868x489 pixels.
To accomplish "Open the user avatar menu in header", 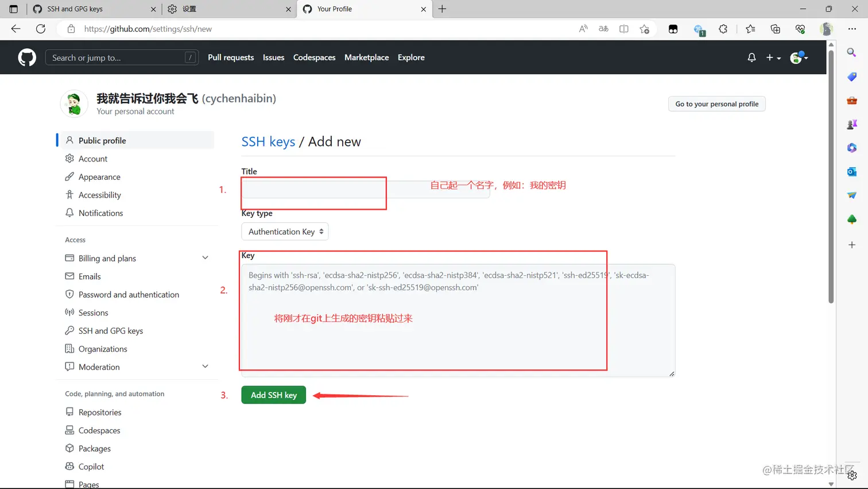I will coord(799,57).
